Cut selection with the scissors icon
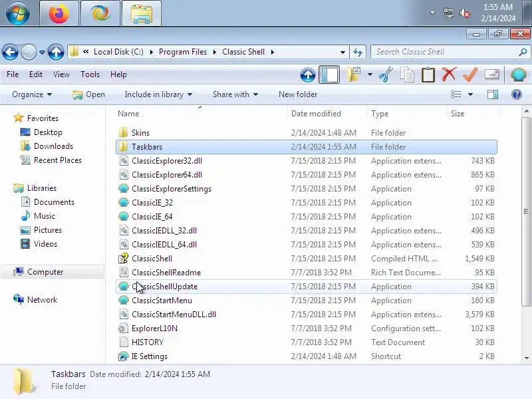 (x=386, y=74)
